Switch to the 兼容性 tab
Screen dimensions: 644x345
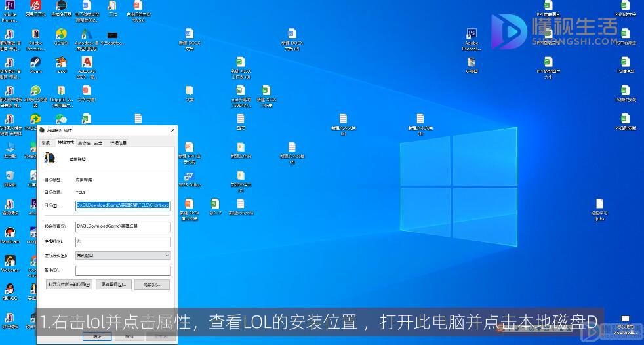[84, 143]
